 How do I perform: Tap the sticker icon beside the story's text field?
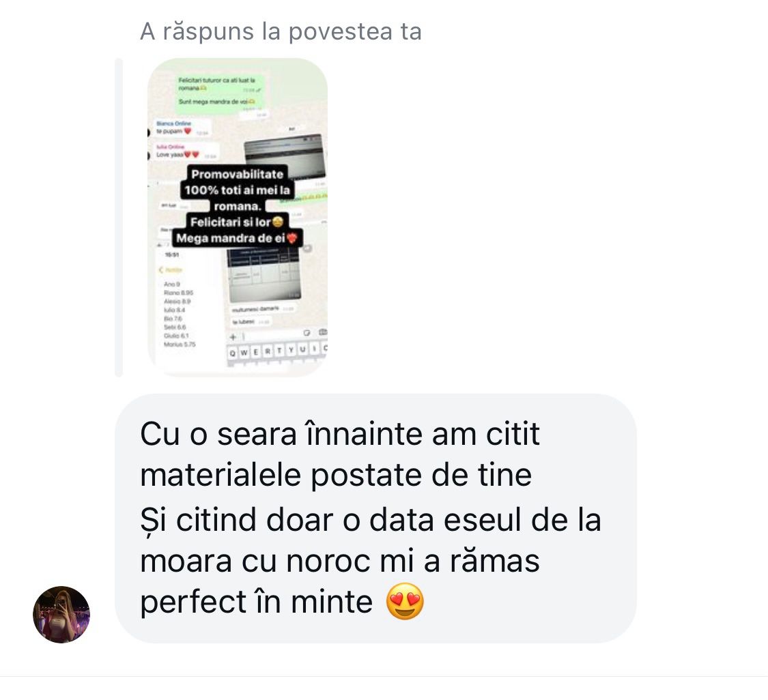[x=307, y=333]
